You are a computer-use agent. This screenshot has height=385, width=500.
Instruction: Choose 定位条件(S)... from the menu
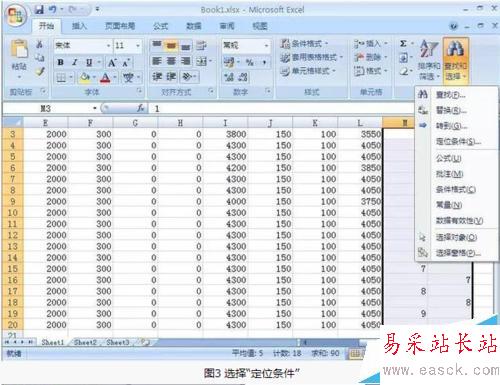456,142
